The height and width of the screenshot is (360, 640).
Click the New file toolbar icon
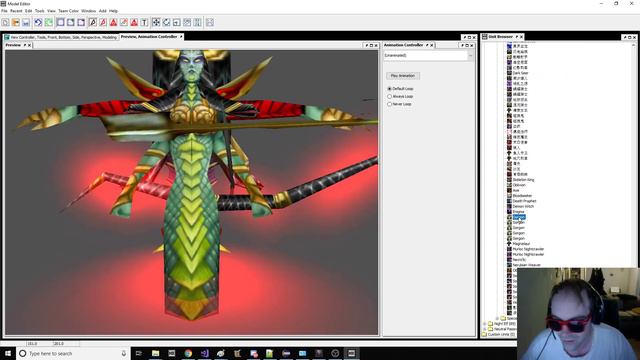pyautogui.click(x=5, y=22)
